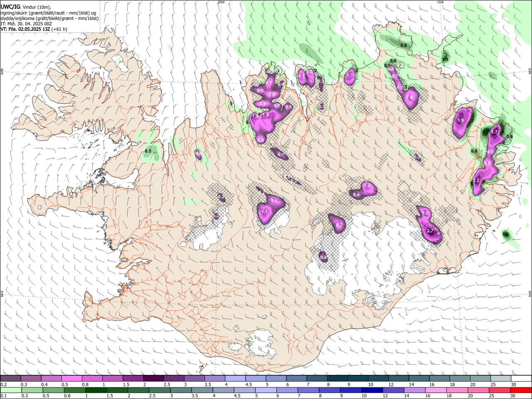Click the violet swatch between 12 and 14, bottom row
This screenshot has height=399, width=532.
(x=394, y=390)
